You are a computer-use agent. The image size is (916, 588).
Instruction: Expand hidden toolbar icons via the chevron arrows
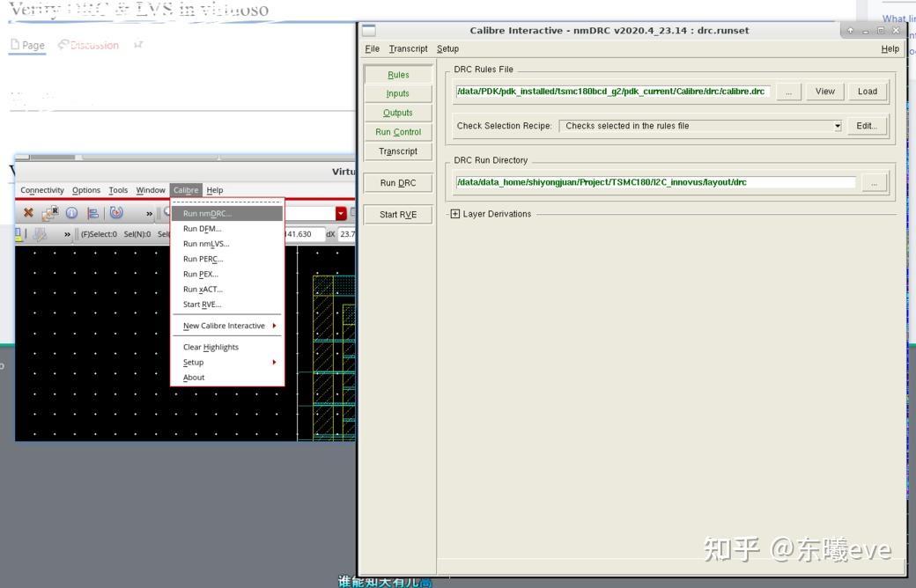click(x=148, y=213)
